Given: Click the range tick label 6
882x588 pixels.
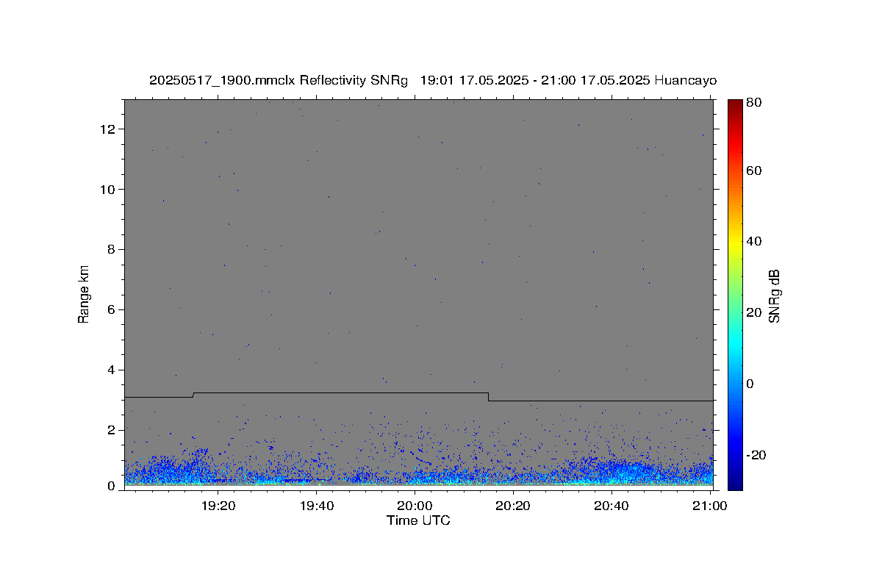Looking at the screenshot, I should coord(112,310).
